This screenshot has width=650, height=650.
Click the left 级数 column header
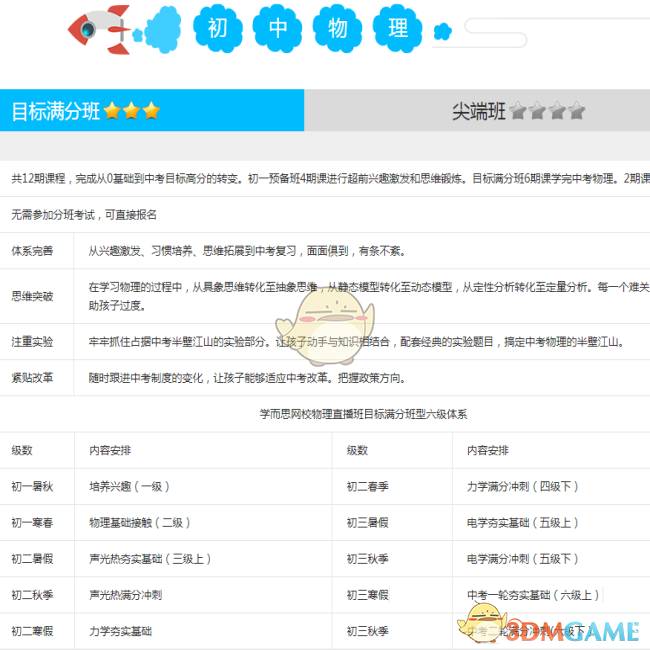click(22, 450)
